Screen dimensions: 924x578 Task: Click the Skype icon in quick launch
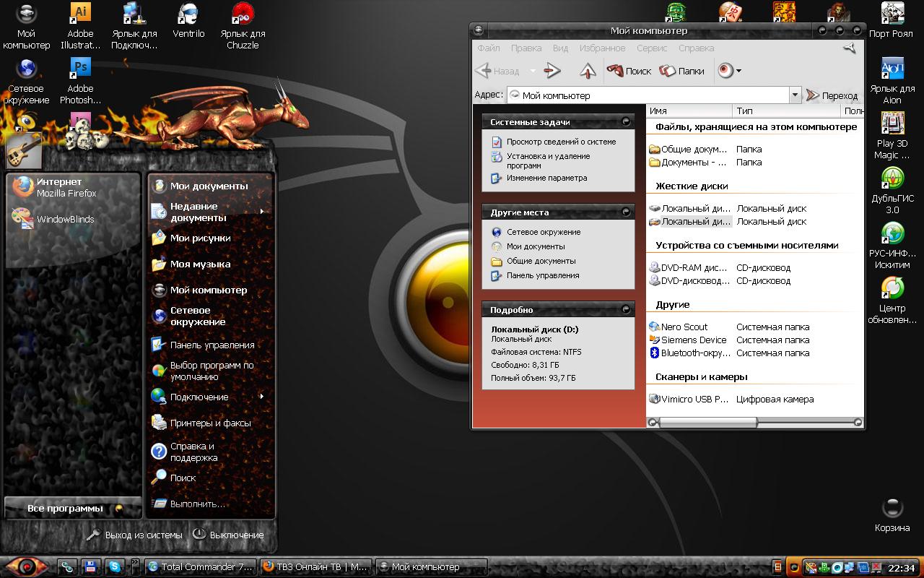[x=114, y=567]
